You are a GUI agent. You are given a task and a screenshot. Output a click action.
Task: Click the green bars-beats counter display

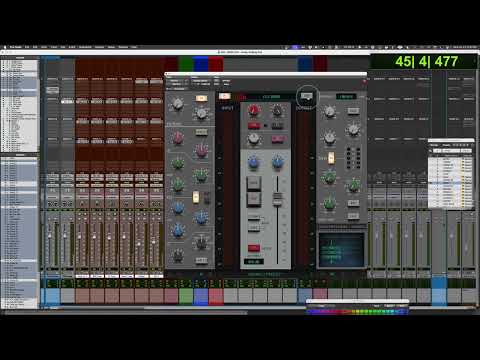(x=426, y=62)
